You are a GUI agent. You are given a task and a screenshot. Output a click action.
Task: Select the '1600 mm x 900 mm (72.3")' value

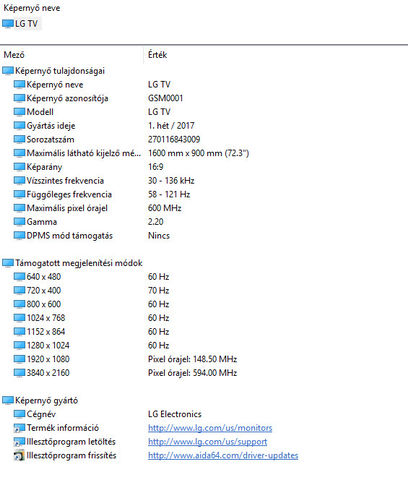pos(198,153)
